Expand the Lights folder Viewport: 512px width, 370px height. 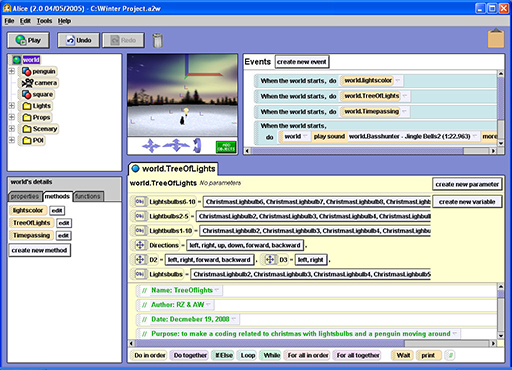click(x=12, y=106)
